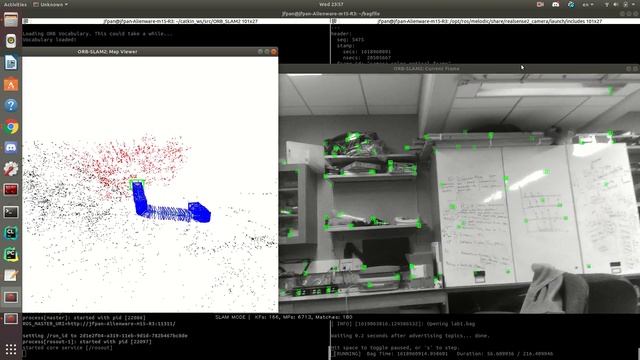Launch Rhythmbox from the dock
Screen dimensions: 640x360
(11, 41)
